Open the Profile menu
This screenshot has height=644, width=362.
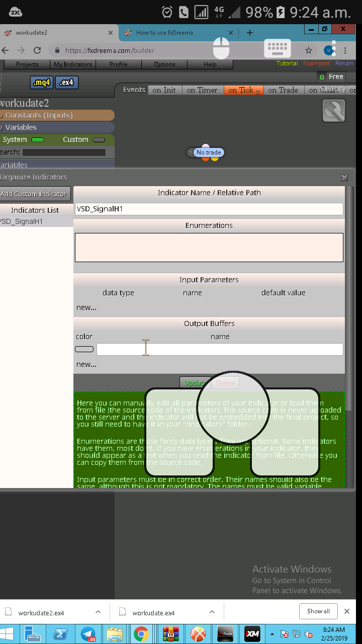[119, 64]
